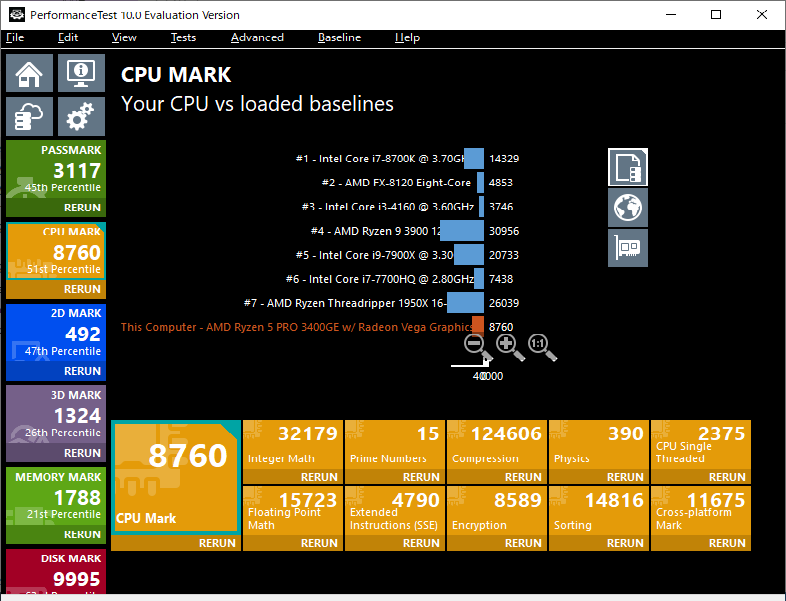The width and height of the screenshot is (786, 601).
Task: Rerun the Memory Mark test
Action: (x=82, y=534)
